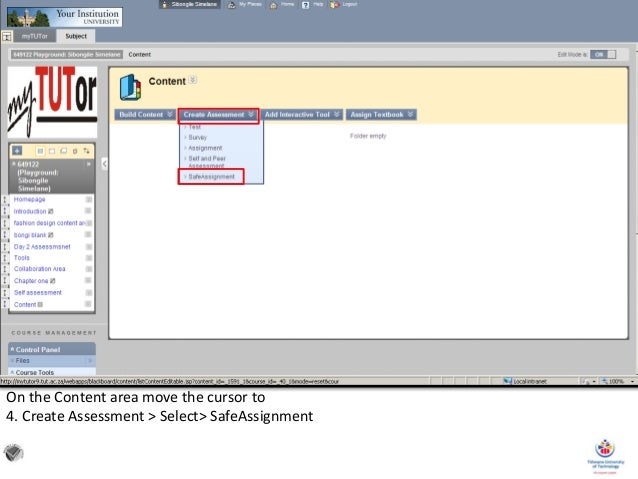Viewport: 638px width, 479px height.
Task: Click drag handle left of Day 2 Assessmsnet
Action: tap(5, 247)
